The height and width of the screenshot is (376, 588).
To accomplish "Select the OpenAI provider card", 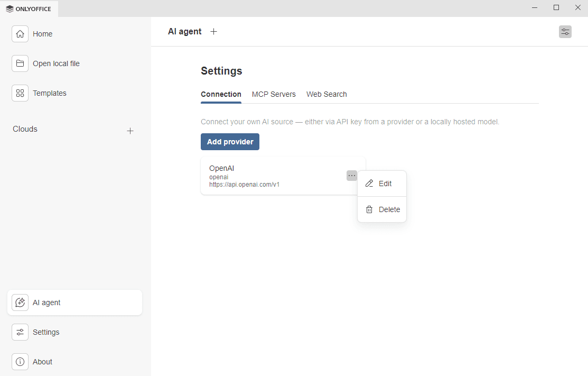I will [x=264, y=176].
